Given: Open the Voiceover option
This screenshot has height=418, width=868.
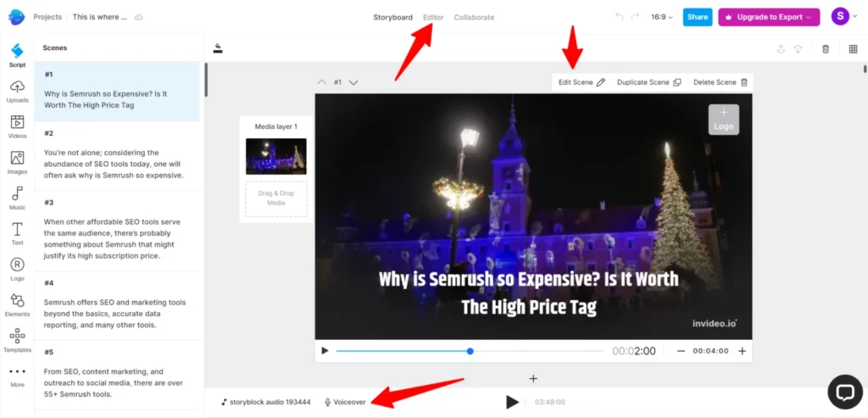Looking at the screenshot, I should [345, 402].
